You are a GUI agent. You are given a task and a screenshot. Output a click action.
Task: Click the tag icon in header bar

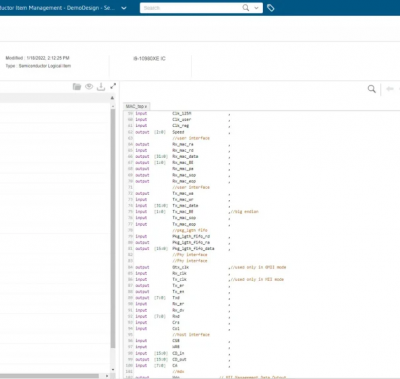[271, 8]
